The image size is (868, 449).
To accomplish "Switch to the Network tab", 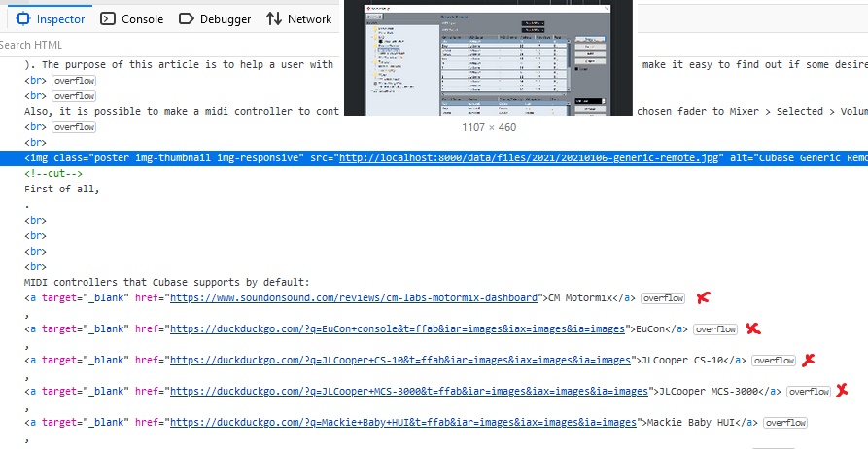I will [299, 18].
